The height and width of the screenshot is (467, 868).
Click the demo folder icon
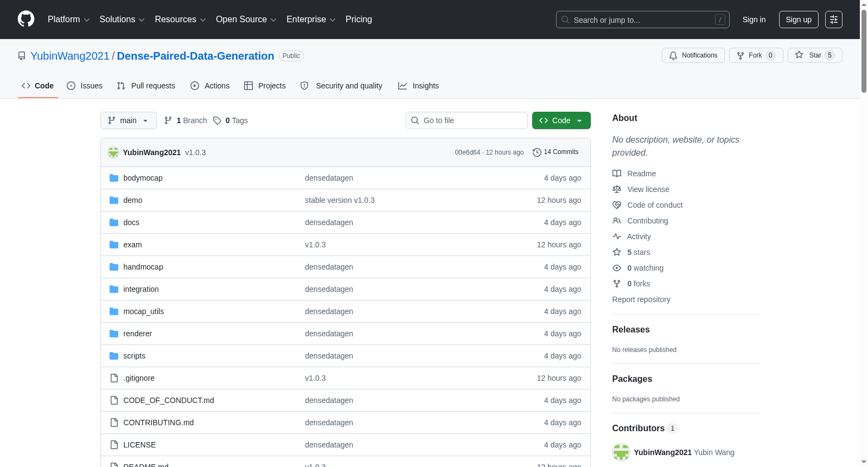click(x=114, y=200)
